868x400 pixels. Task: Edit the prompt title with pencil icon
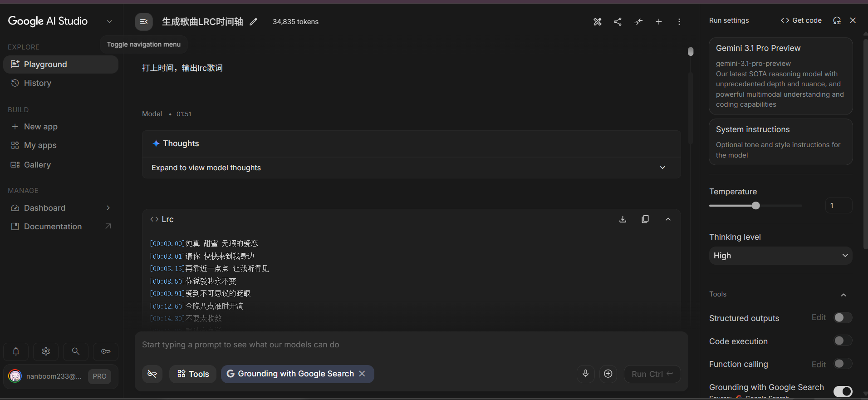pyautogui.click(x=254, y=22)
